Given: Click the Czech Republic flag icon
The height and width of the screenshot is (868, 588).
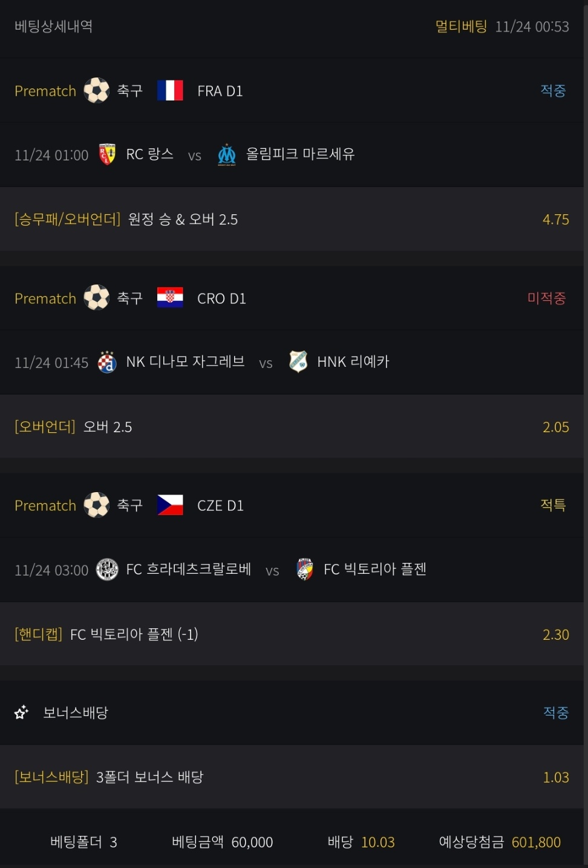Looking at the screenshot, I should pos(170,505).
